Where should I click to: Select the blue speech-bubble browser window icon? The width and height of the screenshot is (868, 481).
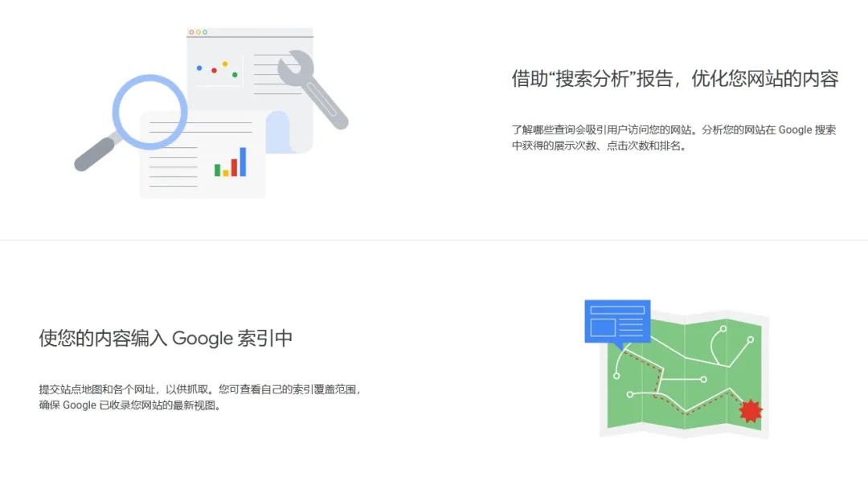[617, 320]
